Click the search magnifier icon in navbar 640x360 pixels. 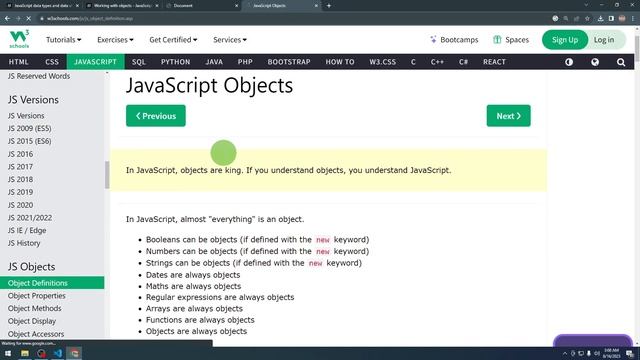pos(621,62)
